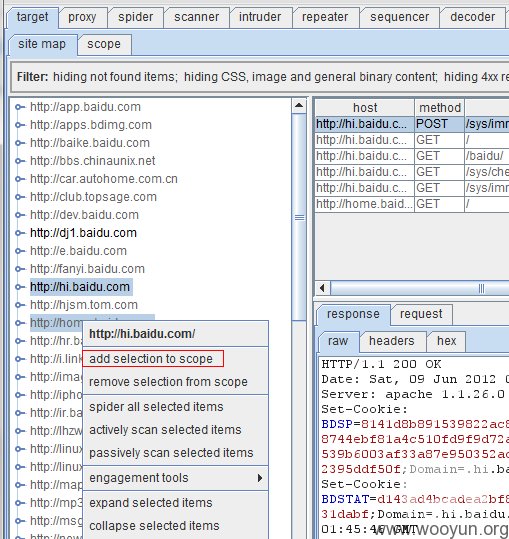Click the site map vertical scrollbar thumb
Screen dimensions: 509x539
tap(299, 217)
